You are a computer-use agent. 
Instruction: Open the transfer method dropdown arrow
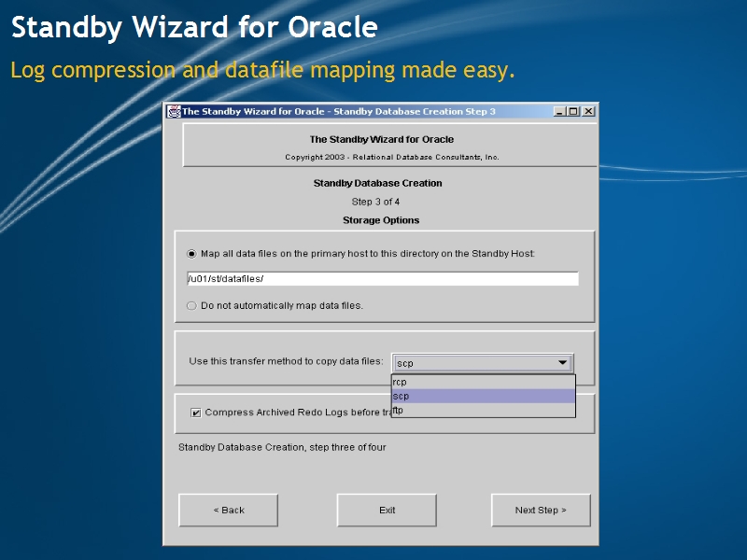pos(563,363)
